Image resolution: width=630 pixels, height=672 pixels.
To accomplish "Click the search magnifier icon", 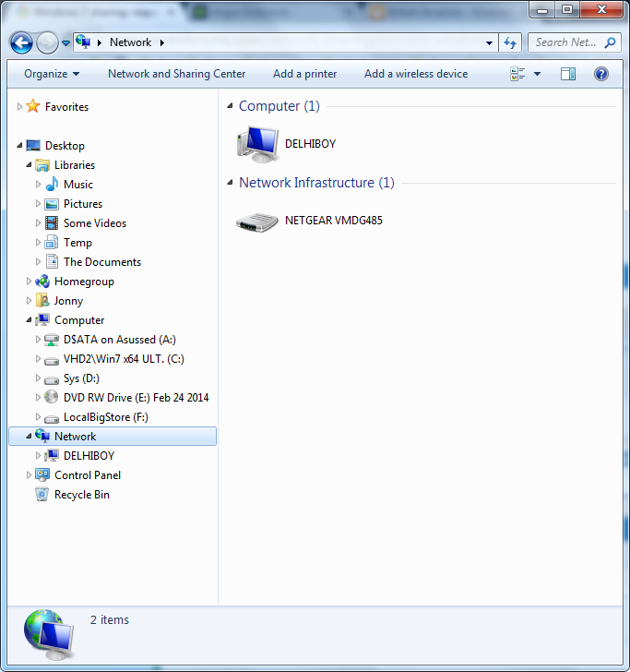I will tap(610, 42).
